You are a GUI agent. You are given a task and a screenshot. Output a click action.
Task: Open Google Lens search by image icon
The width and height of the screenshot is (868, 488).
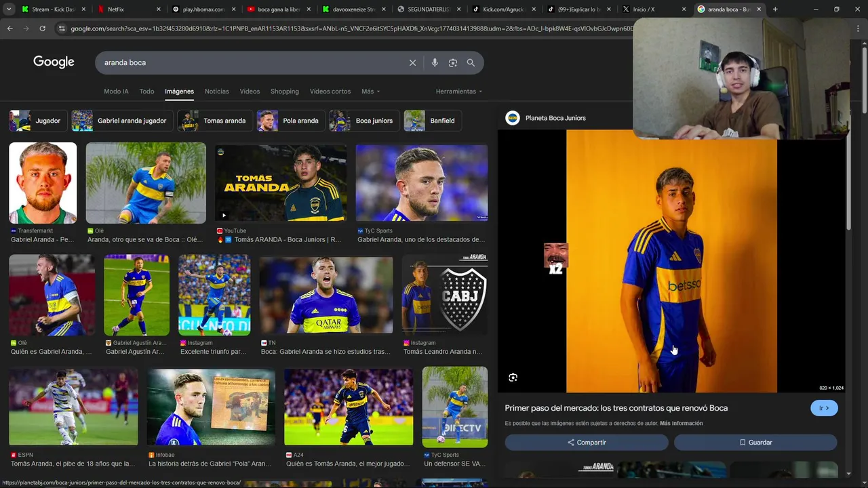pos(452,62)
